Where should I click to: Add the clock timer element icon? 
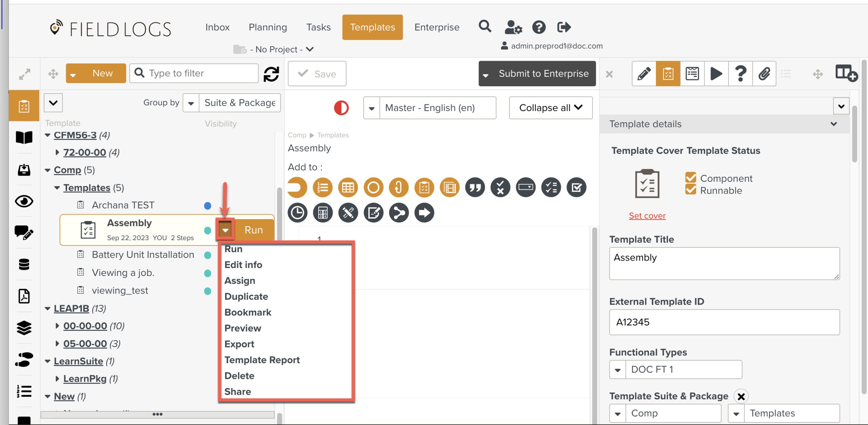pyautogui.click(x=297, y=213)
